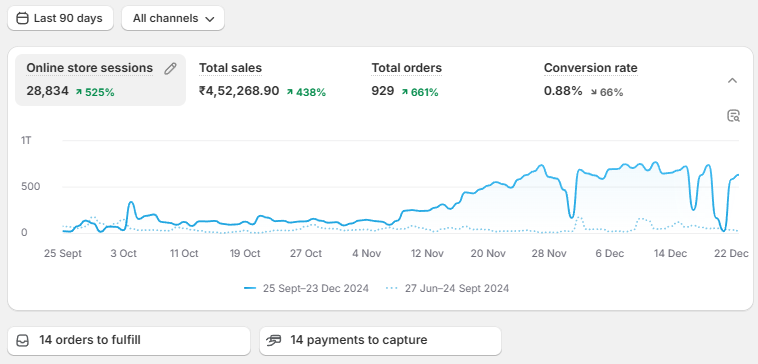Open the All channels dropdown
758x364 pixels.
173,18
